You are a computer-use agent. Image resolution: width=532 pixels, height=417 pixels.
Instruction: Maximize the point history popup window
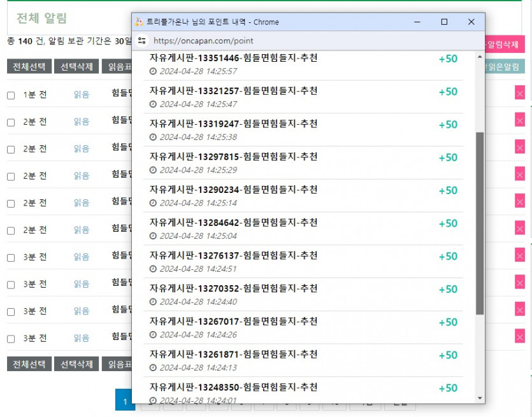[x=444, y=22]
